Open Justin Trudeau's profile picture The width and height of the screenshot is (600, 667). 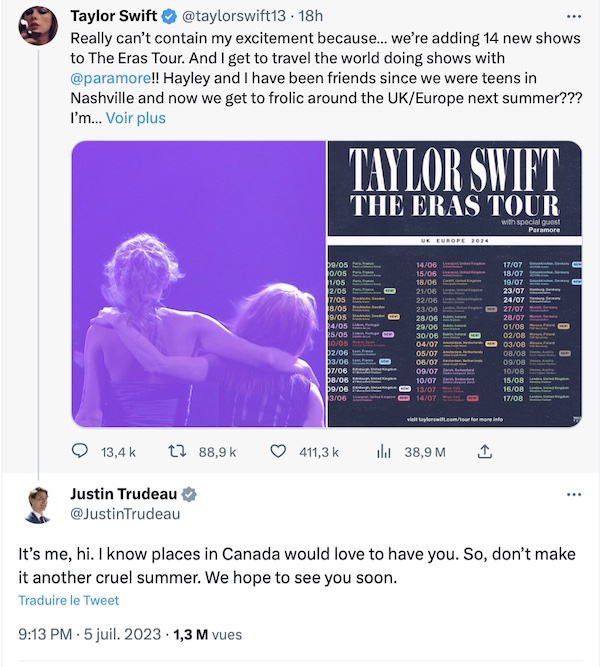pyautogui.click(x=38, y=505)
